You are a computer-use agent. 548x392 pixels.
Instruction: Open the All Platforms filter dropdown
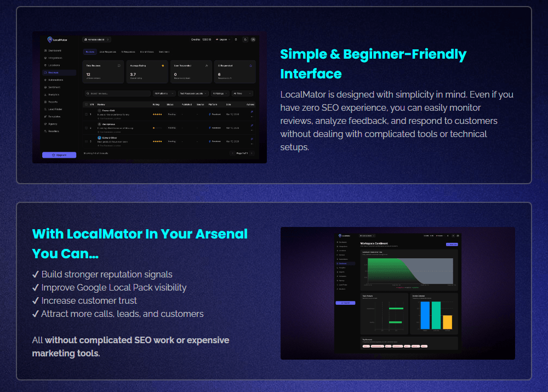point(164,94)
